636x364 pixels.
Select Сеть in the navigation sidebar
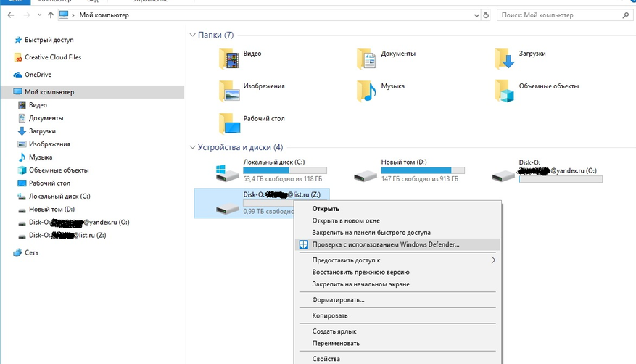point(31,253)
